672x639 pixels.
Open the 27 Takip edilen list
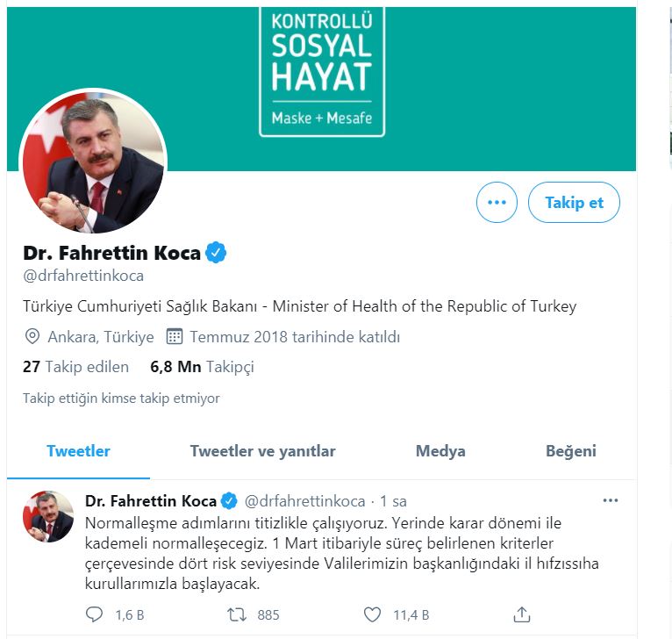coord(75,366)
